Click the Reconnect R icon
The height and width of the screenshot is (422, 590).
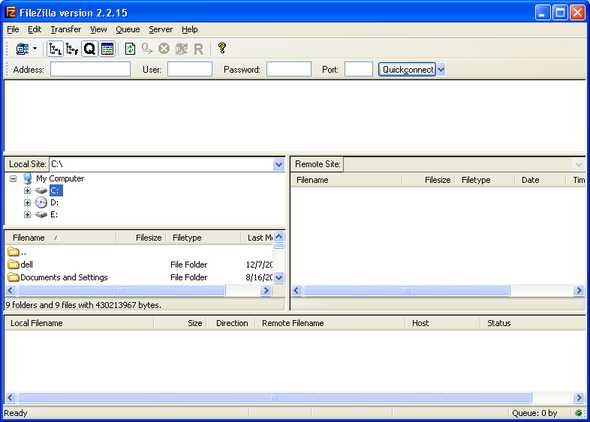coord(198,49)
